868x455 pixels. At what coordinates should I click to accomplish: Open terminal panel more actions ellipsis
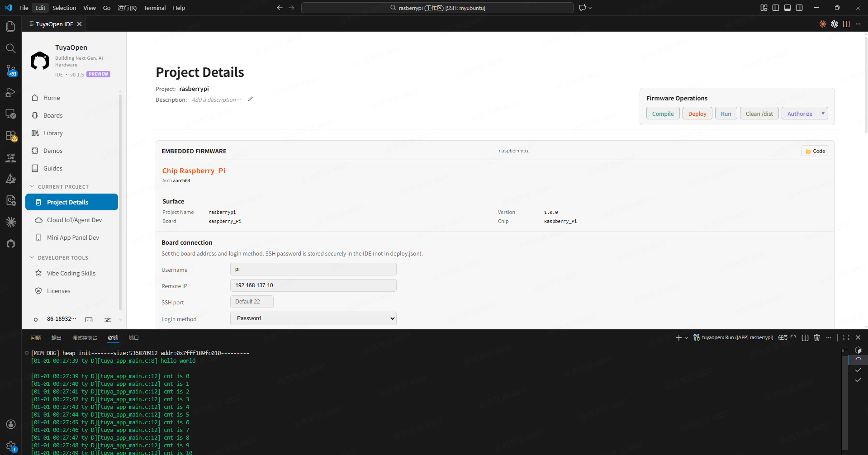click(829, 337)
